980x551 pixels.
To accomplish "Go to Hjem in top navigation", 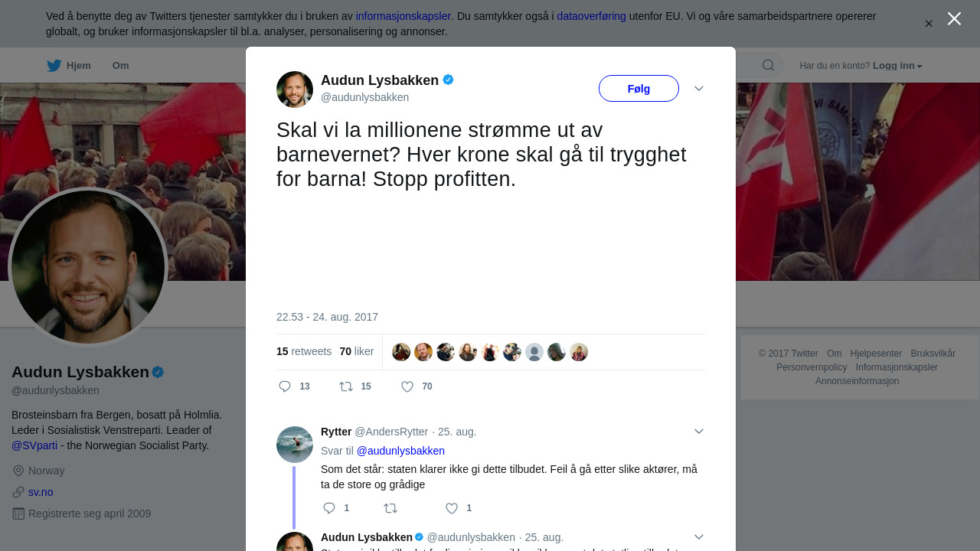I will [x=79, y=66].
